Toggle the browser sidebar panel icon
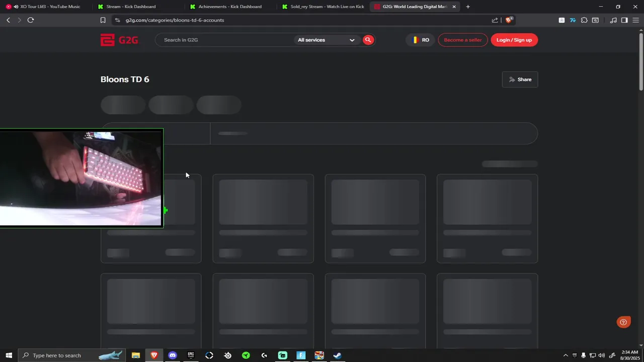 coord(624,20)
